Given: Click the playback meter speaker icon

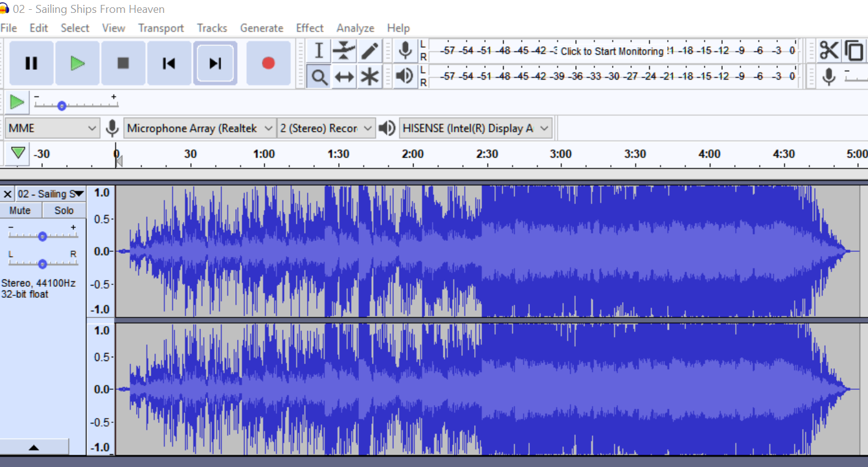Looking at the screenshot, I should click(x=404, y=76).
